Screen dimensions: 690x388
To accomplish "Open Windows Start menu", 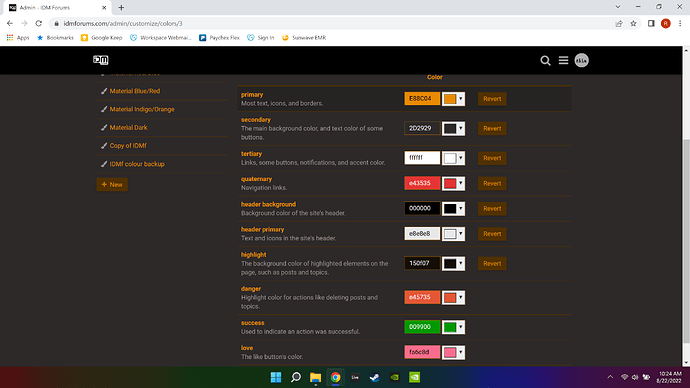I will pyautogui.click(x=276, y=377).
